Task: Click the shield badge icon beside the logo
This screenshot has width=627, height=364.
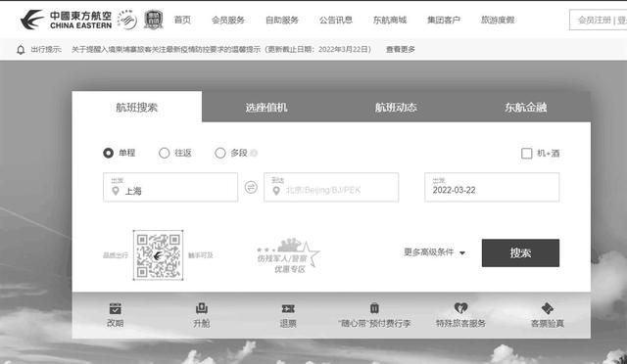Action: tap(154, 20)
